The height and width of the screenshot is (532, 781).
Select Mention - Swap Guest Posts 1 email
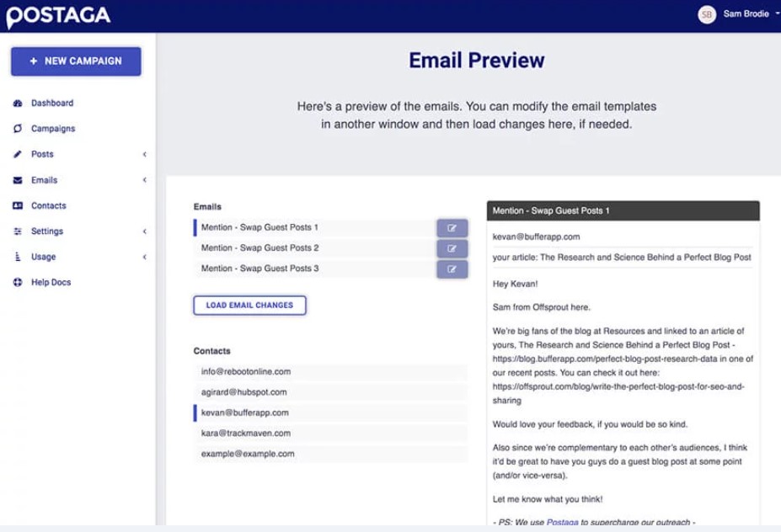tap(314, 227)
